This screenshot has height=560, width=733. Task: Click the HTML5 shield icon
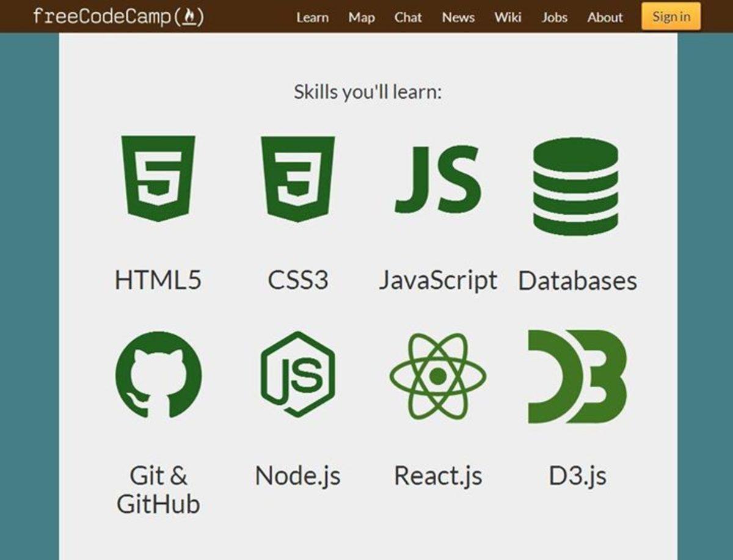click(x=158, y=178)
